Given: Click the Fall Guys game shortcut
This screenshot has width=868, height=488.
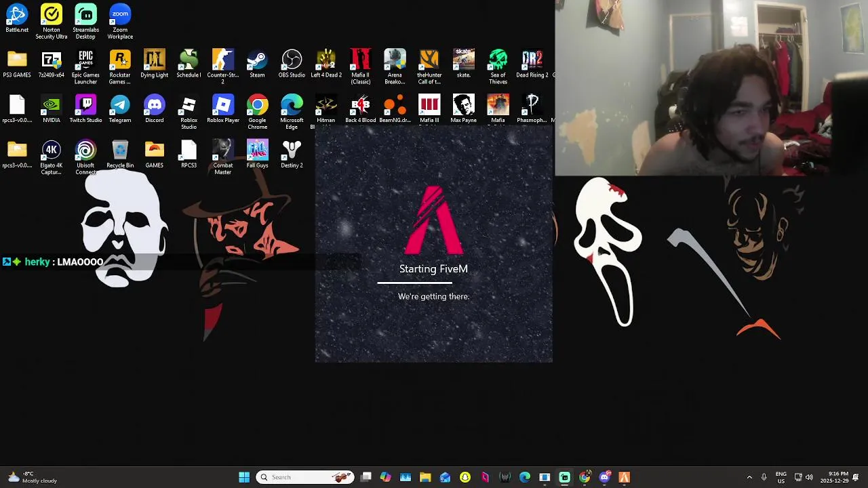Looking at the screenshot, I should (257, 154).
